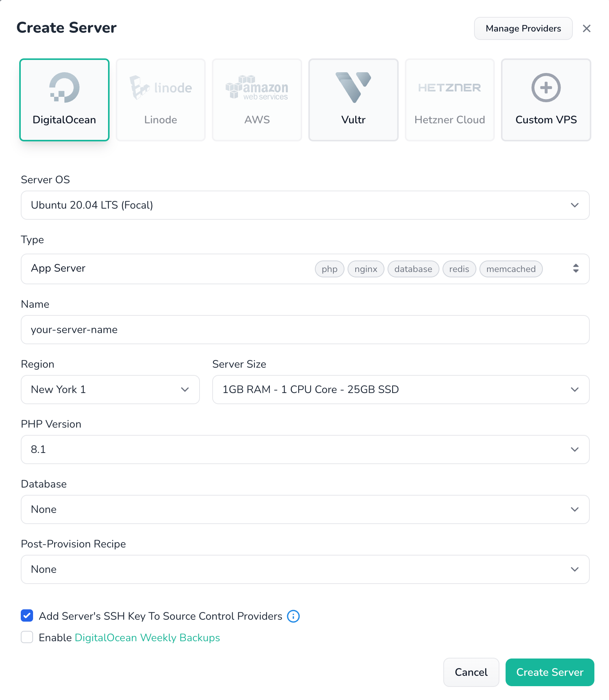Open the Database dropdown
Screen dimensions: 609x700
pyautogui.click(x=305, y=509)
